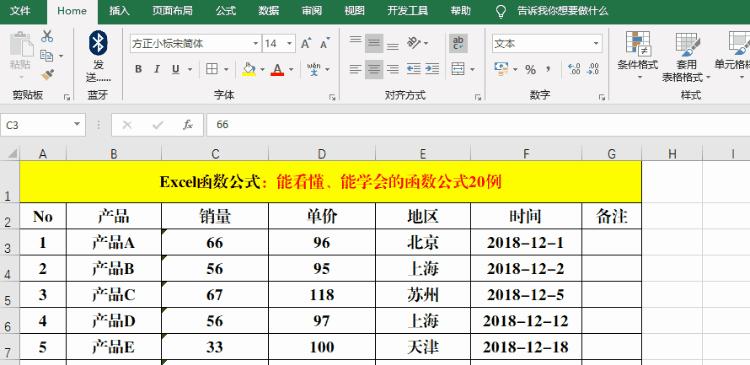Click the Increase Decimal icon
750x365 pixels.
point(574,69)
